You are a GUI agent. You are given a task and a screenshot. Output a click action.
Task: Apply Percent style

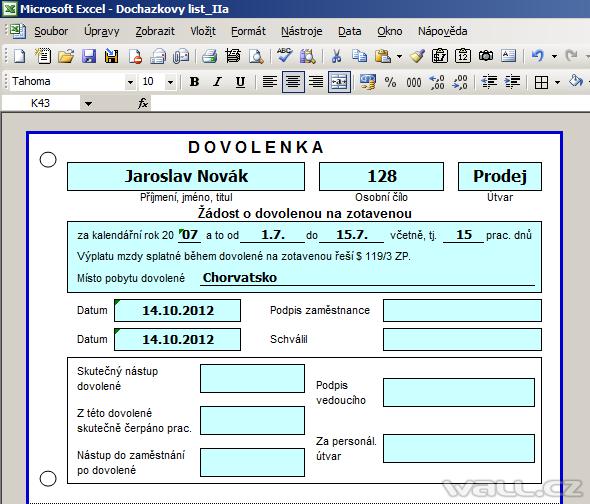click(x=391, y=82)
